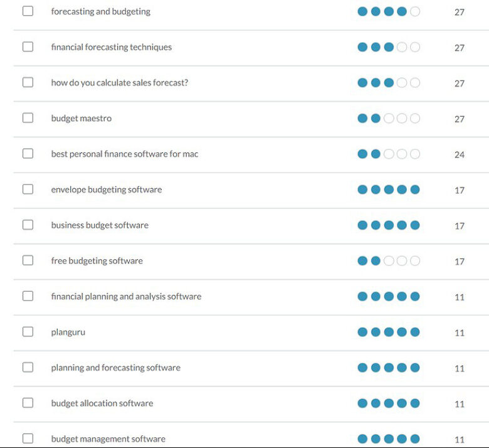Select 'planning and forecasting software' checkbox
489x448 pixels.
pos(28,367)
